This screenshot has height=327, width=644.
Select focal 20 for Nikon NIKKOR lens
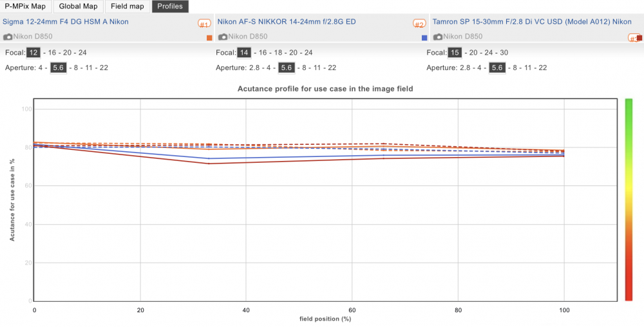click(293, 53)
